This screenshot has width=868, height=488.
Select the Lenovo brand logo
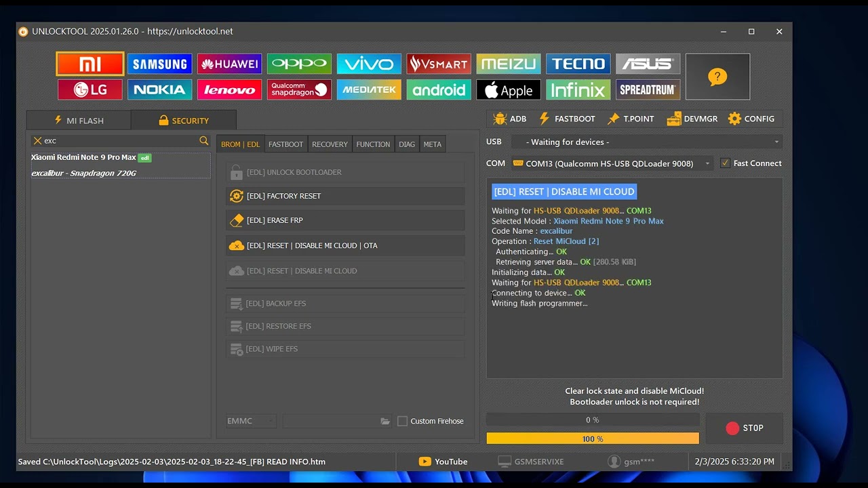(229, 89)
